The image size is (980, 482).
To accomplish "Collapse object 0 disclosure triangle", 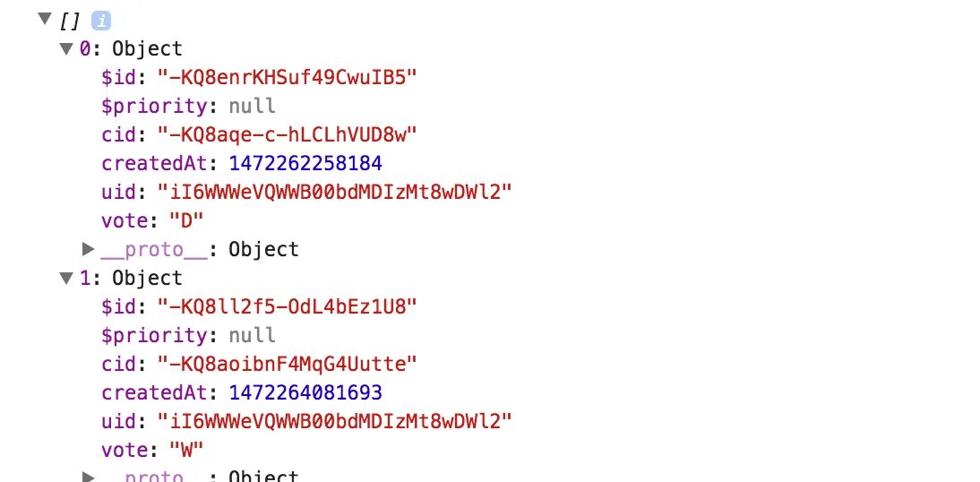I will (x=67, y=48).
